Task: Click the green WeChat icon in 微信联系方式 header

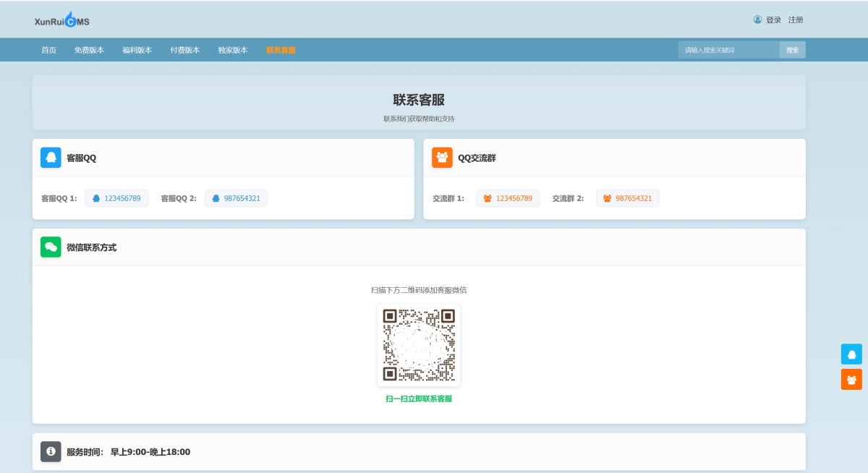Action: (x=51, y=247)
